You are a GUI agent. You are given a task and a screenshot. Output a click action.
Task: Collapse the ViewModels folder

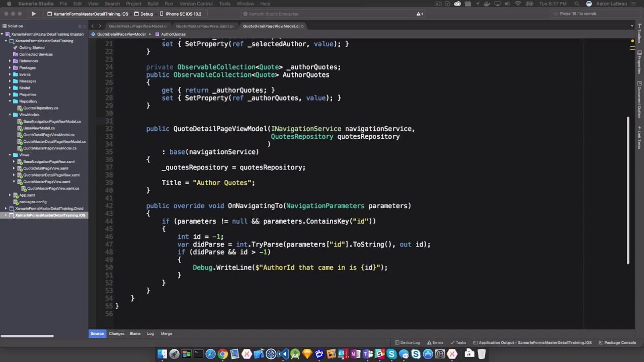(x=10, y=115)
